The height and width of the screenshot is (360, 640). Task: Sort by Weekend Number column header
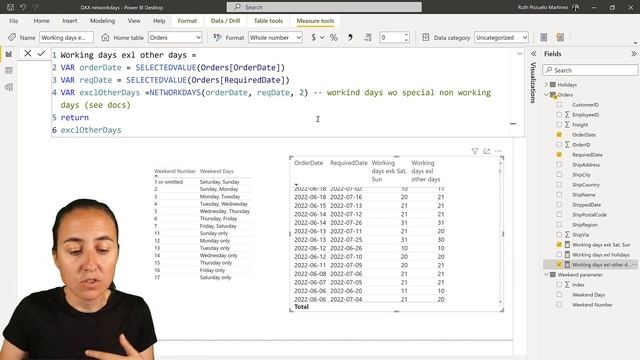click(175, 171)
